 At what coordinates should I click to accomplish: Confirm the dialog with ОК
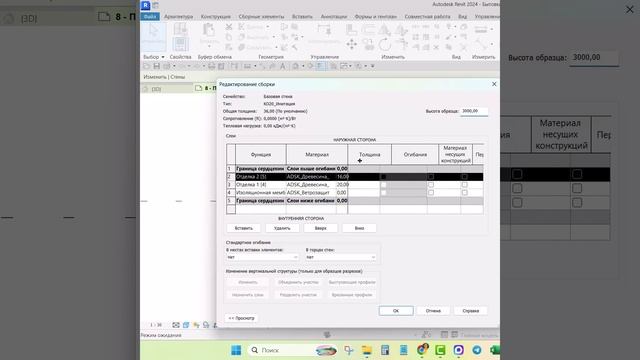[x=396, y=311]
